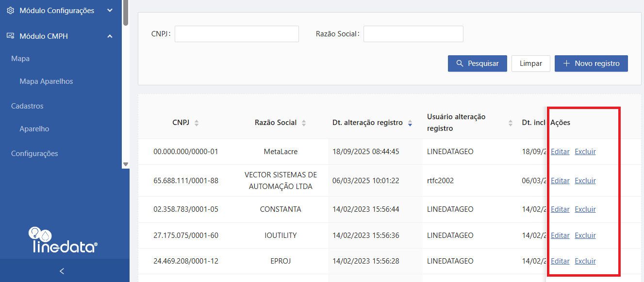Collapse the sidebar with the left arrow
Image resolution: width=644 pixels, height=282 pixels.
pyautogui.click(x=62, y=271)
